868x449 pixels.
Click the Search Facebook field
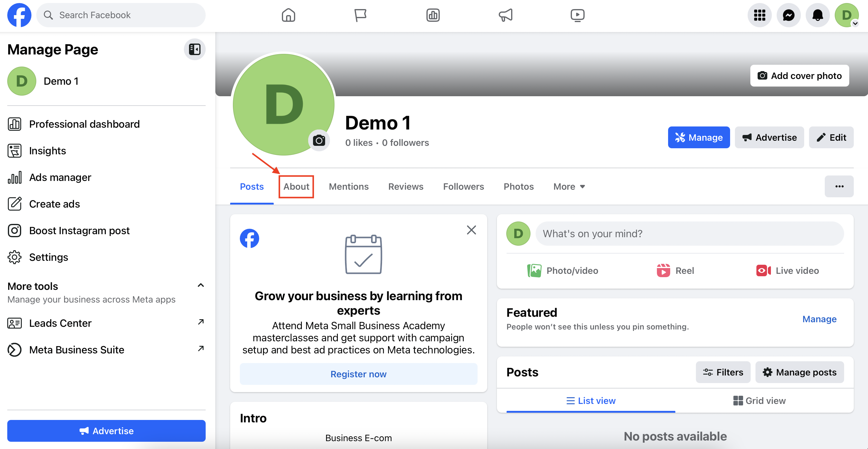121,15
